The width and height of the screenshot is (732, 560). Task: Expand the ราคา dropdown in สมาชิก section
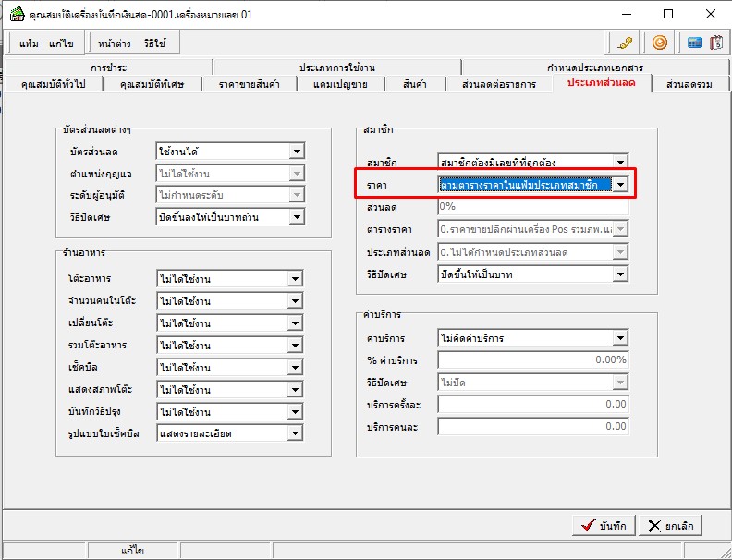coord(620,185)
